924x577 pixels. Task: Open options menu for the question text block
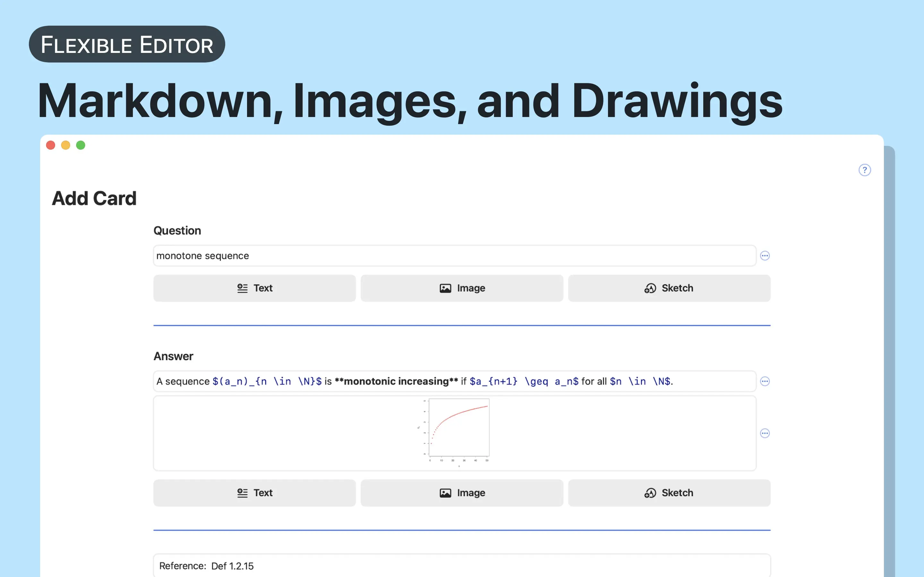click(765, 256)
